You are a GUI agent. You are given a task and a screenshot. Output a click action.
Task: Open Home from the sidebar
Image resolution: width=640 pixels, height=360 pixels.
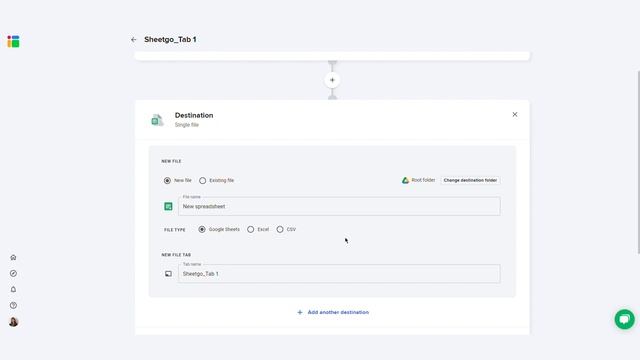(x=13, y=258)
